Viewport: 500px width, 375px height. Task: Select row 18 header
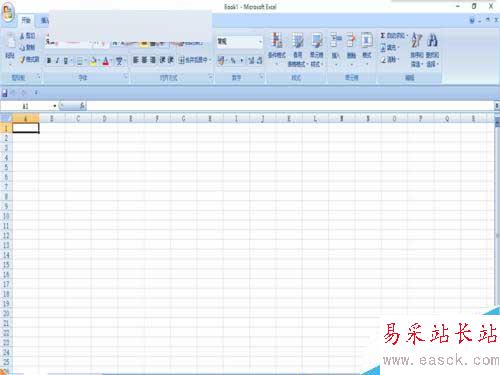(x=6, y=294)
